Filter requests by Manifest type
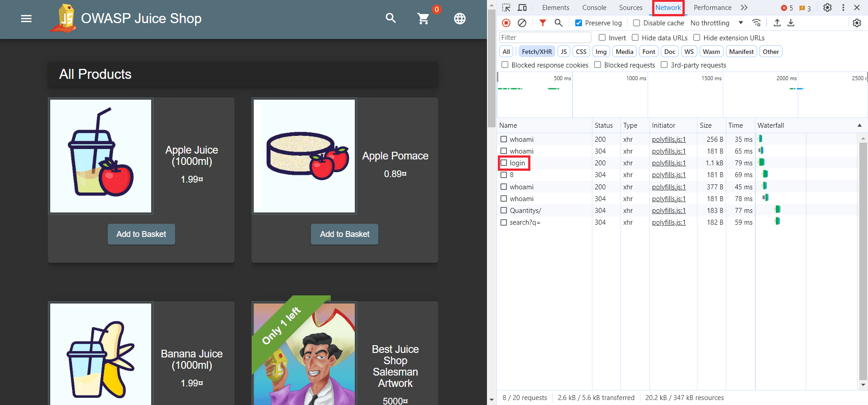 tap(741, 52)
